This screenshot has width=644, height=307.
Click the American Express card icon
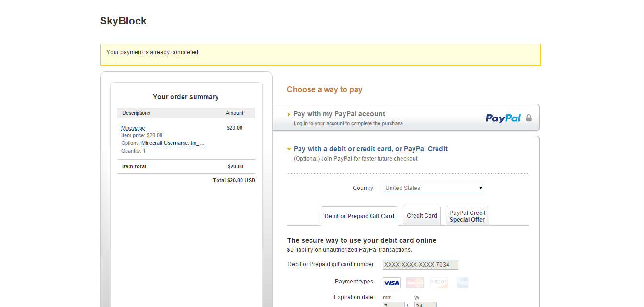click(x=462, y=283)
